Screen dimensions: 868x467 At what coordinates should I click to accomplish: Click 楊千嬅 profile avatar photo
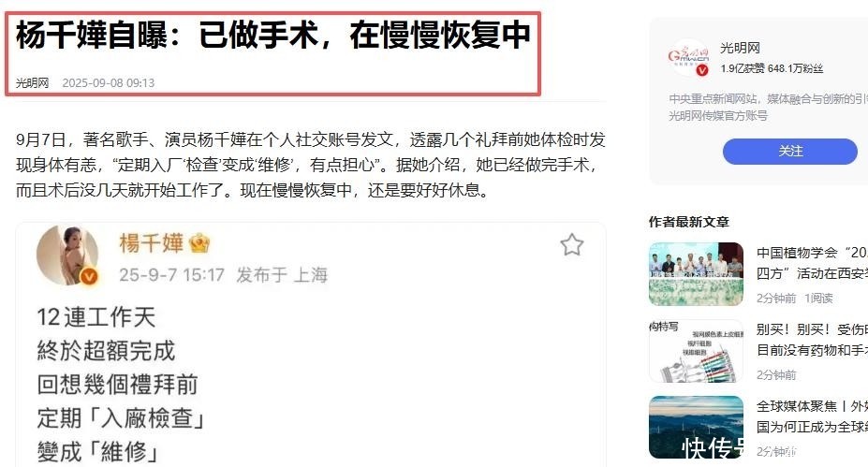67,255
